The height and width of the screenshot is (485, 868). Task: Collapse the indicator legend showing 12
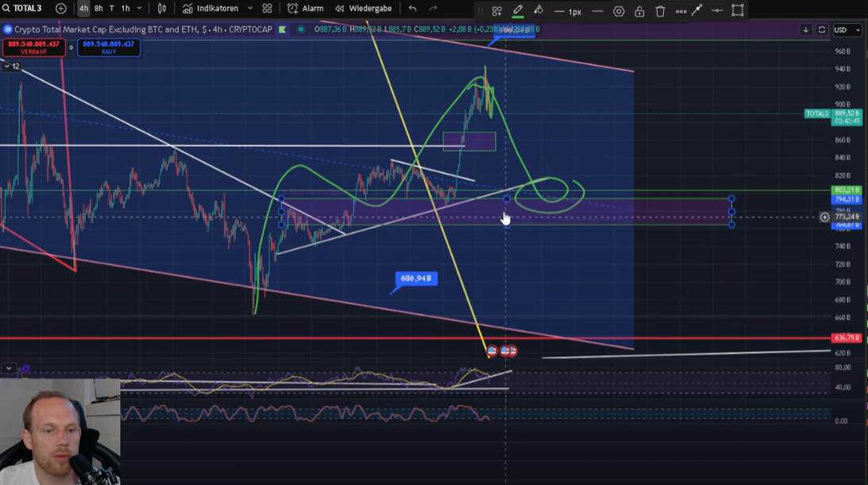pos(12,67)
